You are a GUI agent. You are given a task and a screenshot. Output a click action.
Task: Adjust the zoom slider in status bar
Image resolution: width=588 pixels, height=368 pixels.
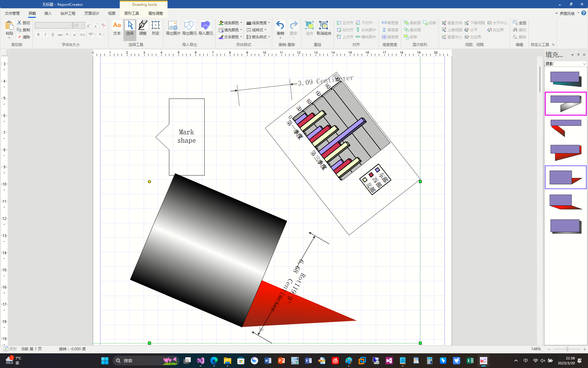567,349
